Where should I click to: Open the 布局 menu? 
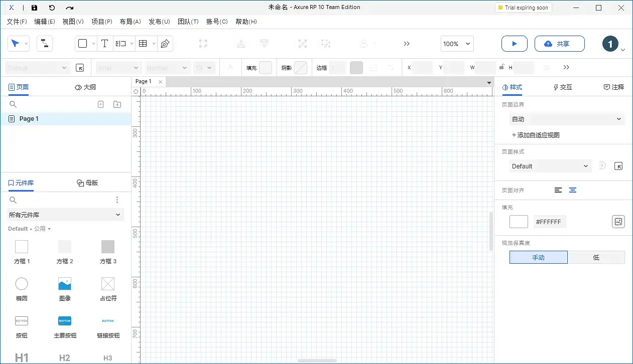pyautogui.click(x=130, y=22)
